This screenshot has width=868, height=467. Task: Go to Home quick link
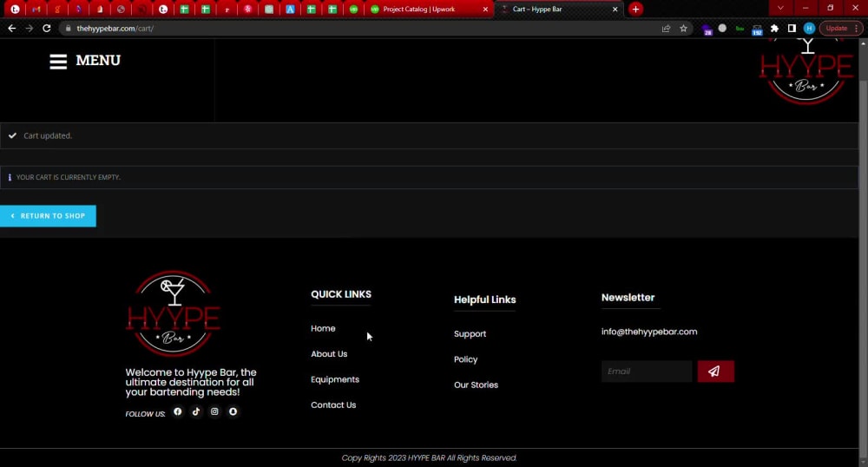[x=323, y=328]
